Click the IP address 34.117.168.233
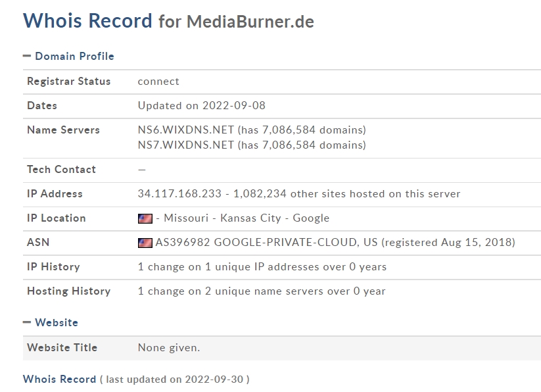The height and width of the screenshot is (392, 541). [178, 194]
